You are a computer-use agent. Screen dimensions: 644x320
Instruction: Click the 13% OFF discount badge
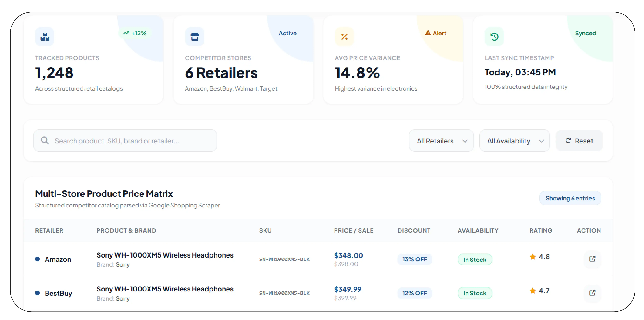coord(414,259)
